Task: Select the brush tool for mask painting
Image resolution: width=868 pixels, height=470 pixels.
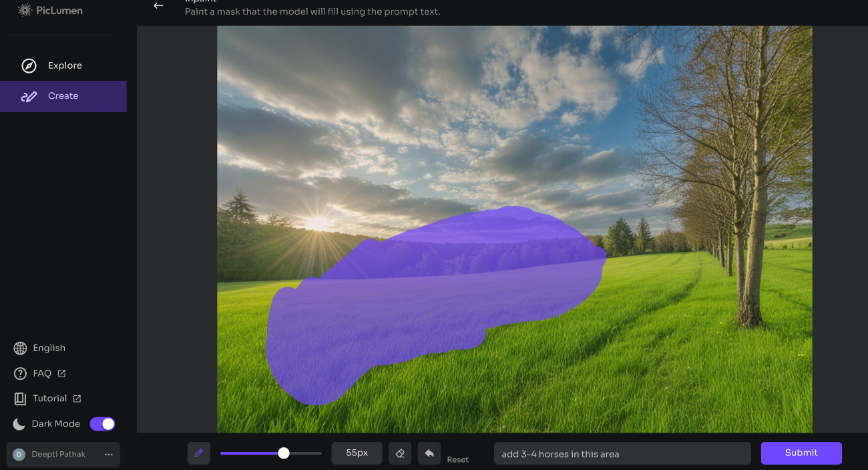Action: coord(198,453)
